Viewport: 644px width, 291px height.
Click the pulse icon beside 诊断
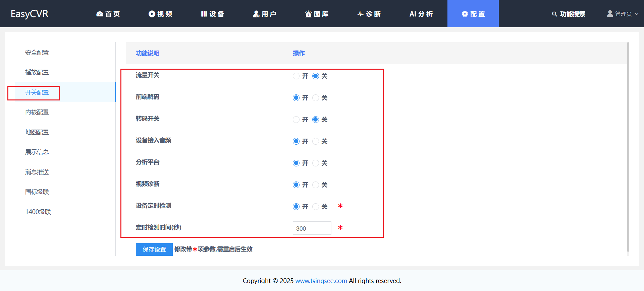(x=361, y=14)
